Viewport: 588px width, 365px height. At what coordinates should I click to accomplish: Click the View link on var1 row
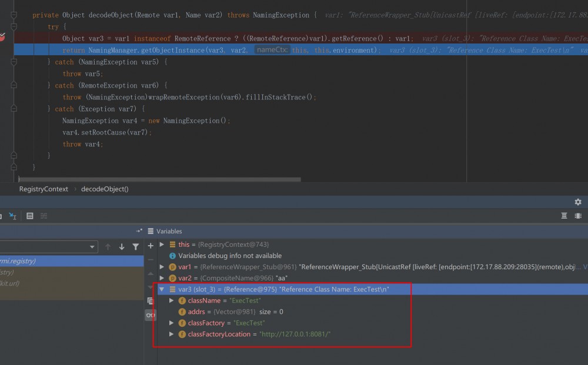(584, 267)
